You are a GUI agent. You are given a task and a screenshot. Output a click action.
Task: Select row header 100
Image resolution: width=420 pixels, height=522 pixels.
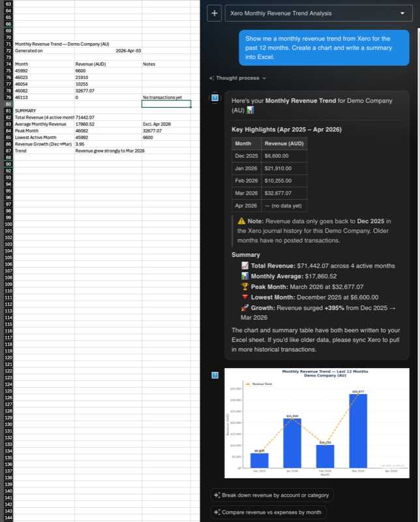[x=8, y=224]
